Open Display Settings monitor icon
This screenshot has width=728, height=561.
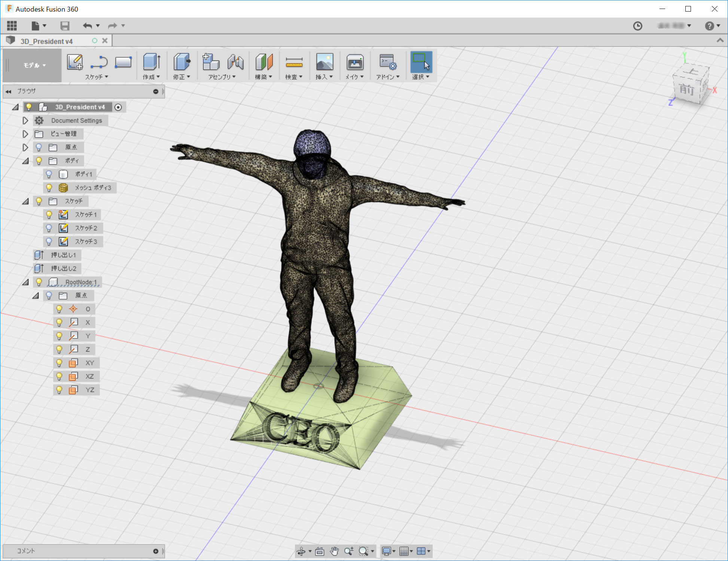coord(386,551)
